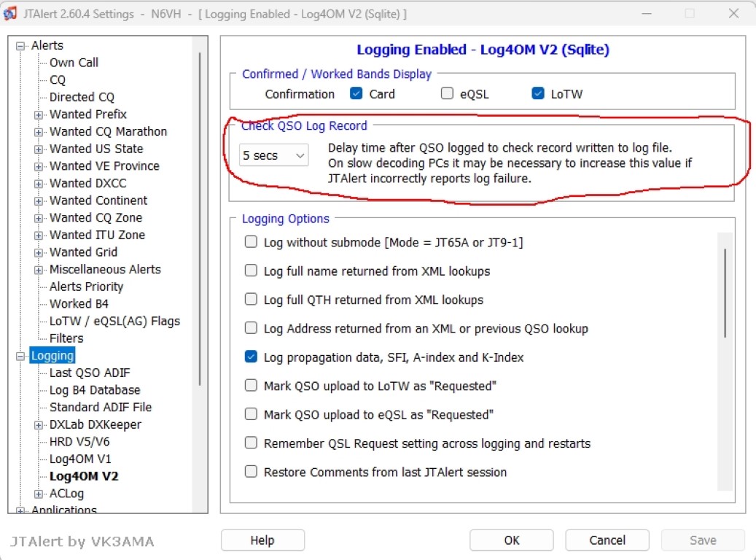This screenshot has width=756, height=560.
Task: Check Mark QSO upload to LoTW as Requested
Action: (x=251, y=386)
